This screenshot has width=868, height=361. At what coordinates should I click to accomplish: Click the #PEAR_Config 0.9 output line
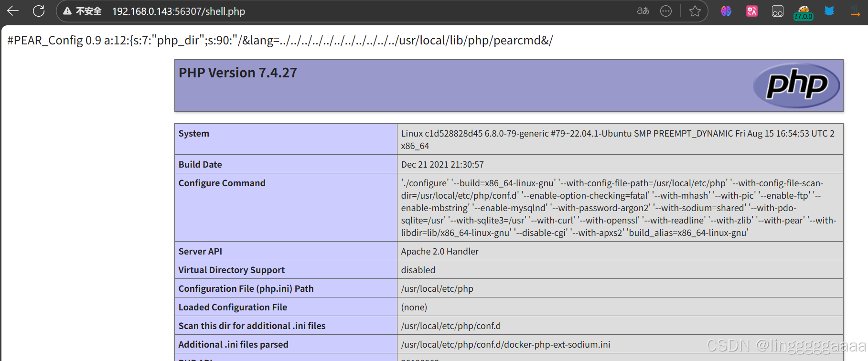tap(280, 40)
